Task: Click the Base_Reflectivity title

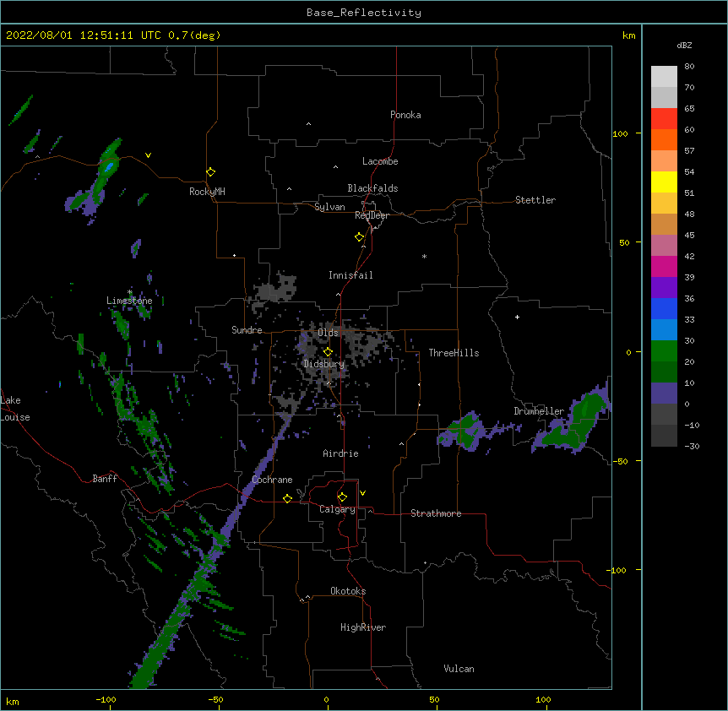Action: pos(364,13)
